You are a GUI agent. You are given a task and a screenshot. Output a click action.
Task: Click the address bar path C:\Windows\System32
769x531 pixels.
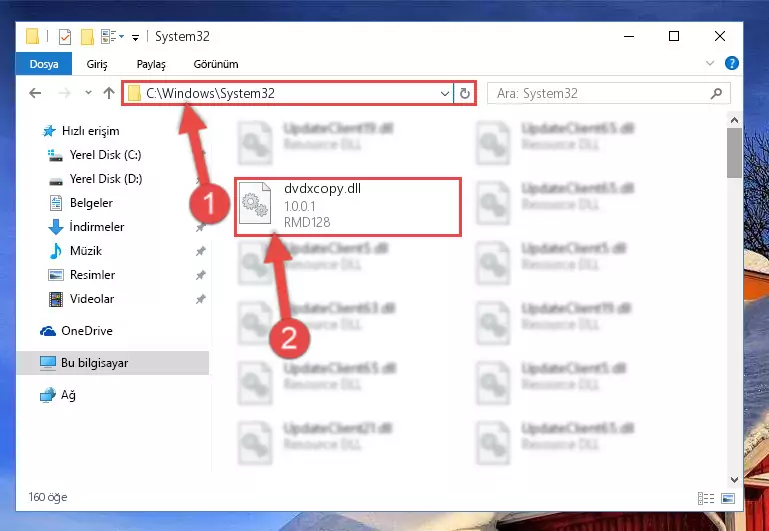(x=210, y=93)
